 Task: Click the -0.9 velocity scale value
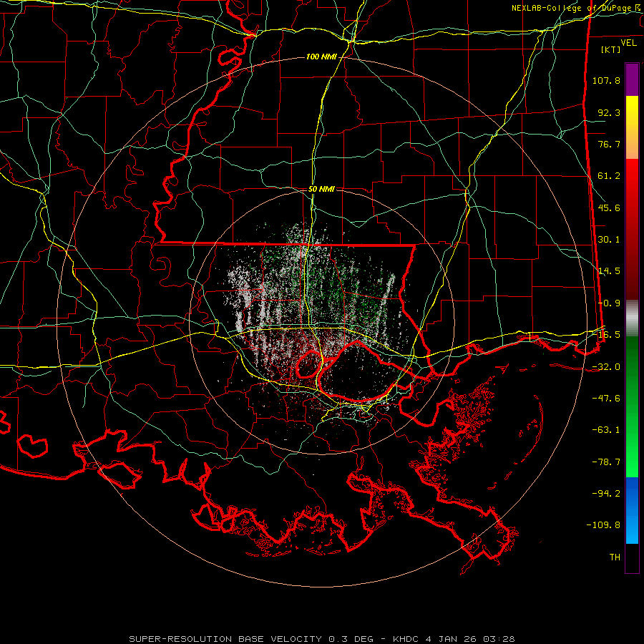tap(609, 303)
